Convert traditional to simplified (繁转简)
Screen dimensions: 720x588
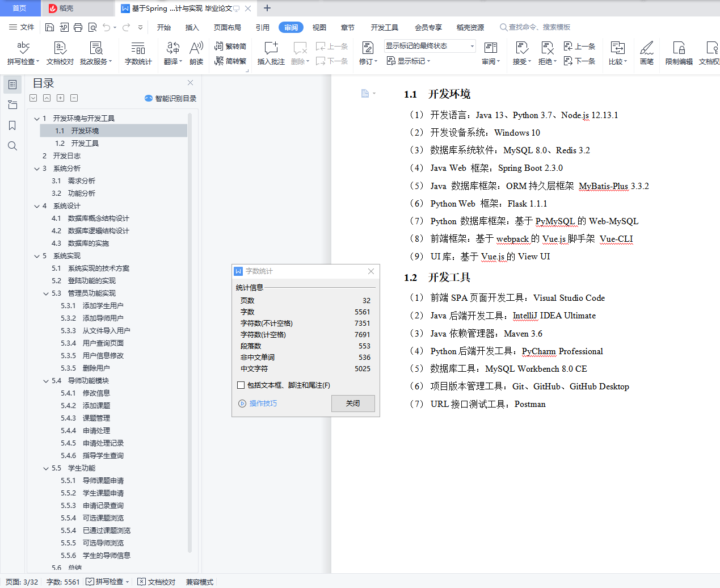(230, 46)
